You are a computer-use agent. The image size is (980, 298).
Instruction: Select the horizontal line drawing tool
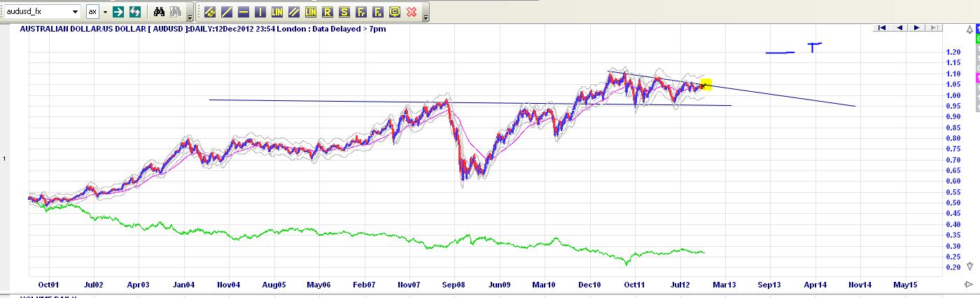pyautogui.click(x=244, y=12)
